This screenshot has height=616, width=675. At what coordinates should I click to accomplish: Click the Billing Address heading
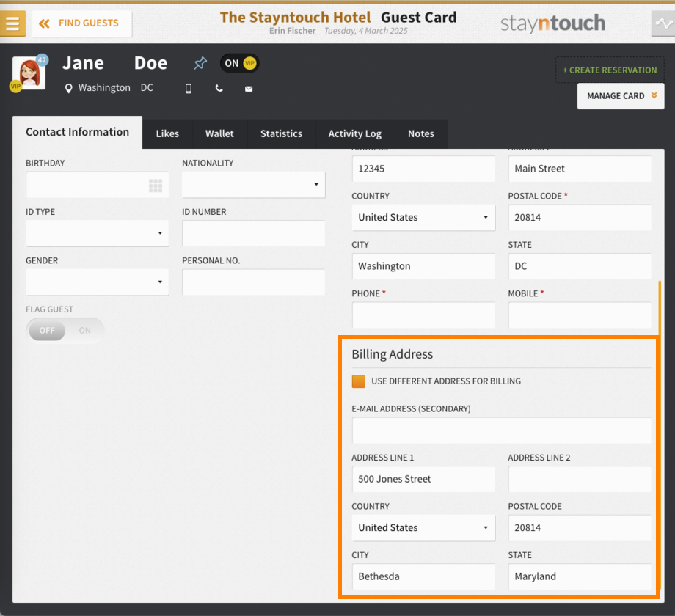[393, 354]
